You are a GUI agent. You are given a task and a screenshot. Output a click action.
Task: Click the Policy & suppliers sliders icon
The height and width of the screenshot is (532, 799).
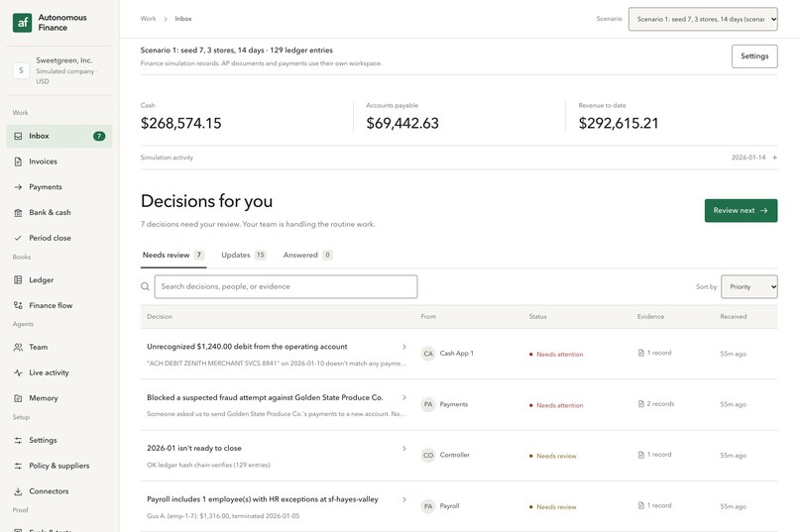click(x=19, y=466)
